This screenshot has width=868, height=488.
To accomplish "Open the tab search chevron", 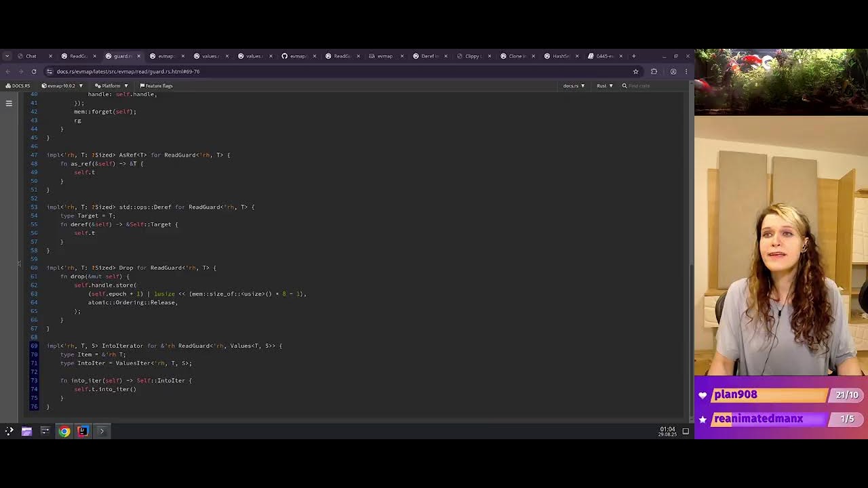I will pos(7,56).
